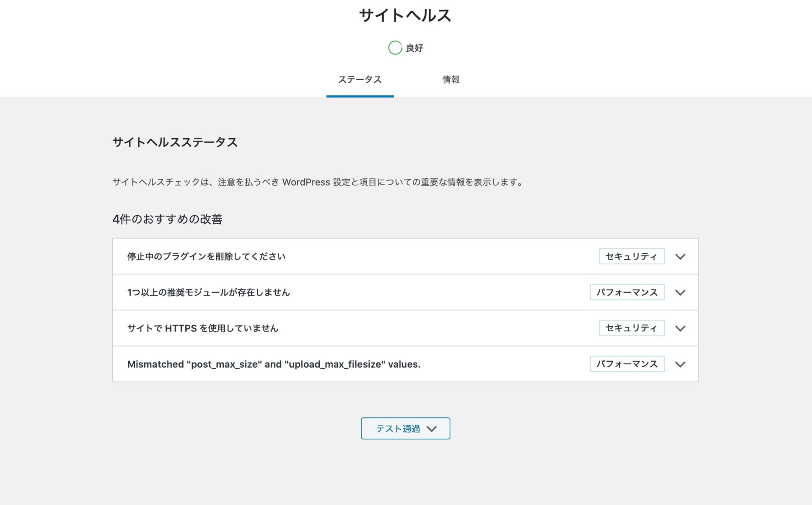This screenshot has width=812, height=505.
Task: Select the ステータス tab
Action: click(x=360, y=79)
